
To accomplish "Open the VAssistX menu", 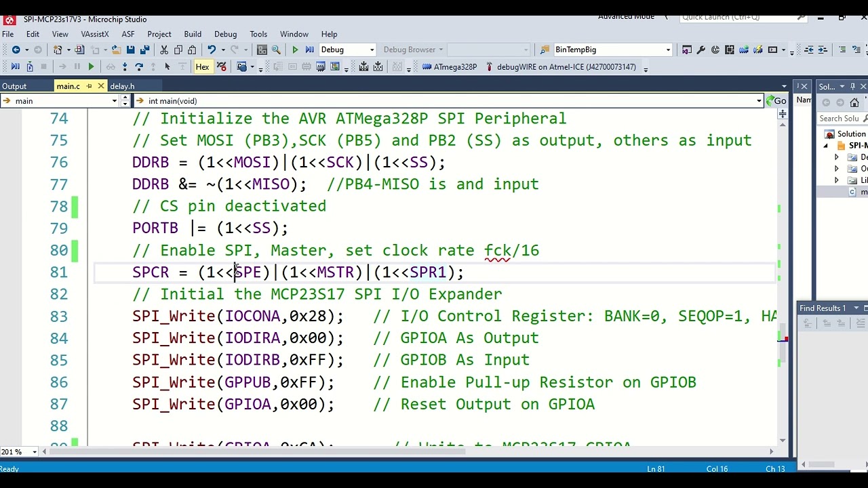I will pos(95,34).
